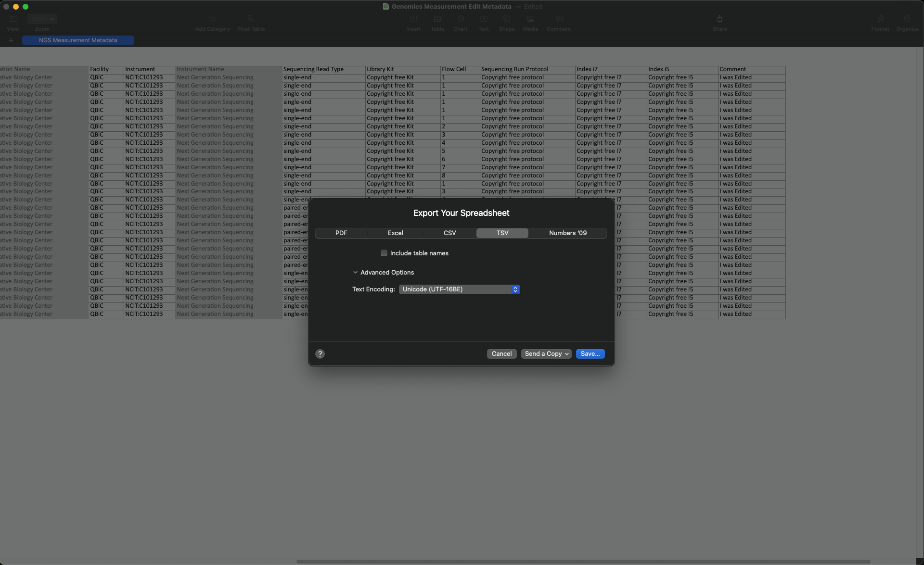This screenshot has height=565, width=924.
Task: Open the Send a Copy dropdown
Action: [546, 354]
